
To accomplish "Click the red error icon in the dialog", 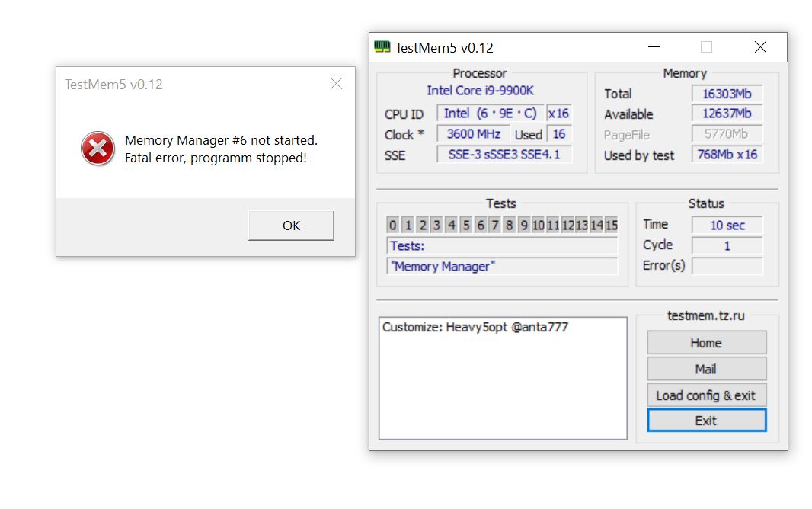I will click(98, 149).
